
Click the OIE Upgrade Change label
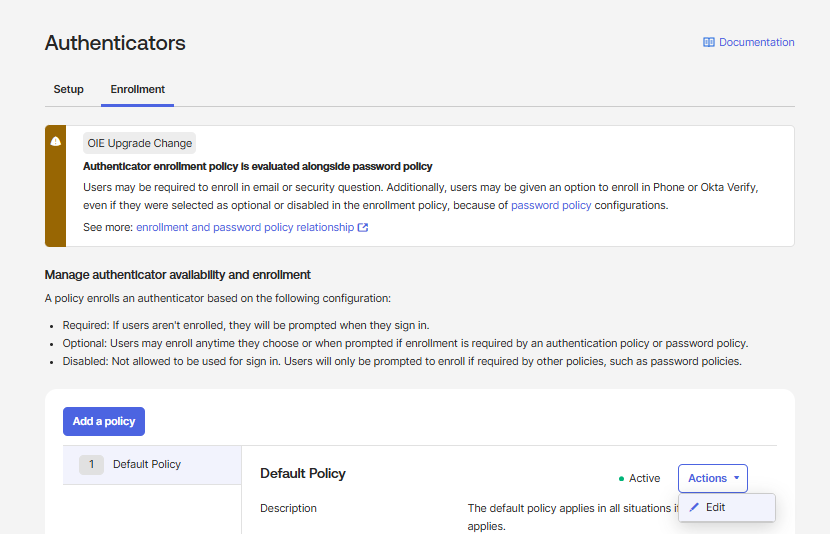pos(140,143)
